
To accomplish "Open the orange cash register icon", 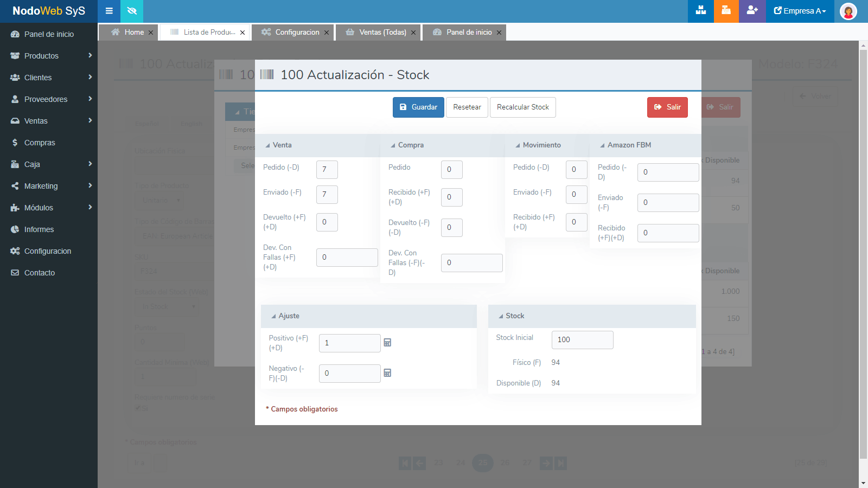I will [x=726, y=11].
